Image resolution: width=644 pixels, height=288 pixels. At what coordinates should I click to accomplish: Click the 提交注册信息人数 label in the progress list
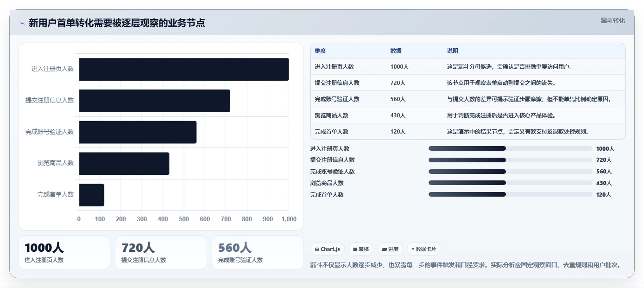(x=333, y=160)
